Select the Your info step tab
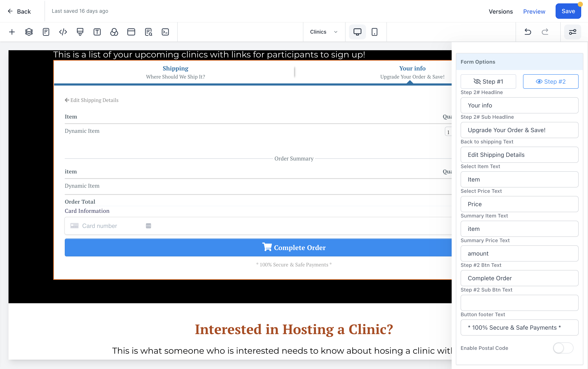The image size is (588, 369). coord(412,72)
